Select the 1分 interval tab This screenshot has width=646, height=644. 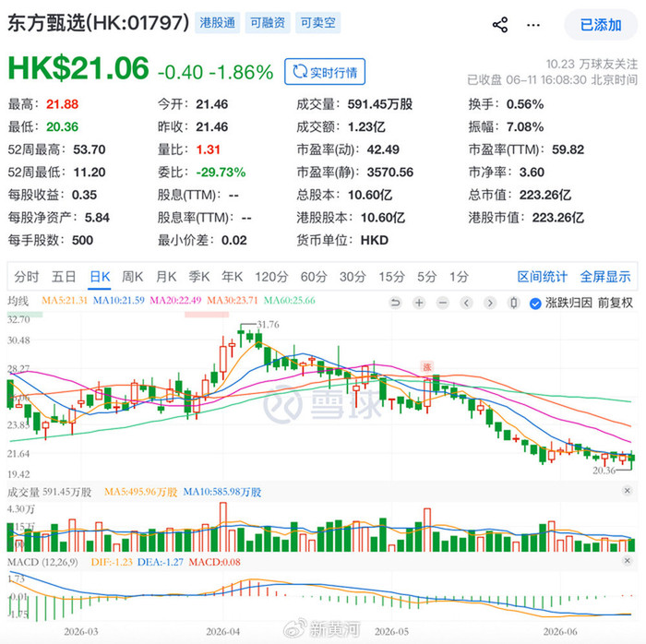pos(459,277)
